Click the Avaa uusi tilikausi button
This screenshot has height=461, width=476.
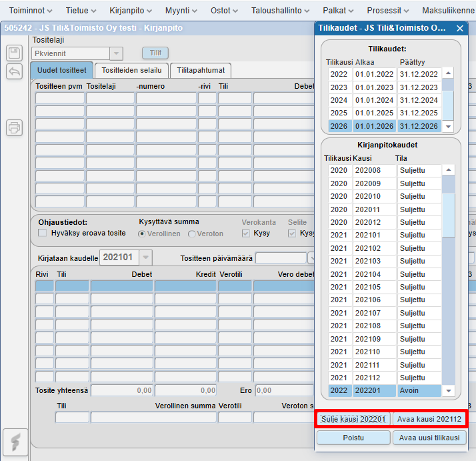429,438
